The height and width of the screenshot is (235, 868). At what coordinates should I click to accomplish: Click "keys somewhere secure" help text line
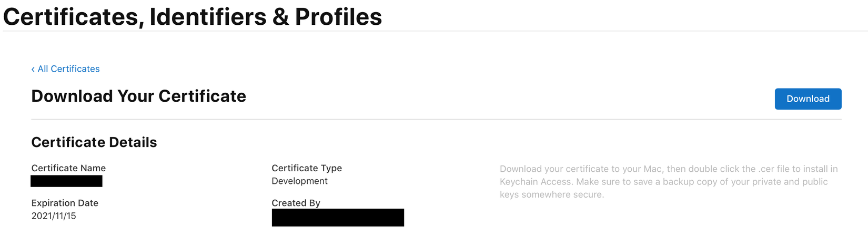[552, 194]
